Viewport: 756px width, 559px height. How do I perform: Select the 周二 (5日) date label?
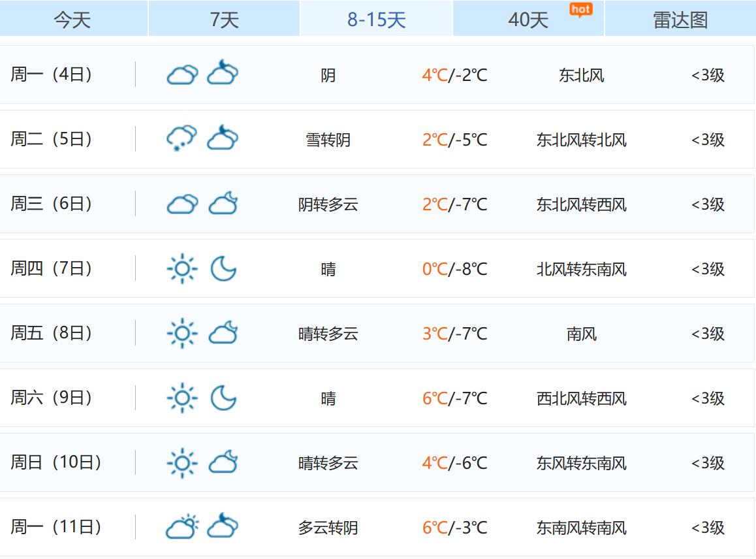51,139
